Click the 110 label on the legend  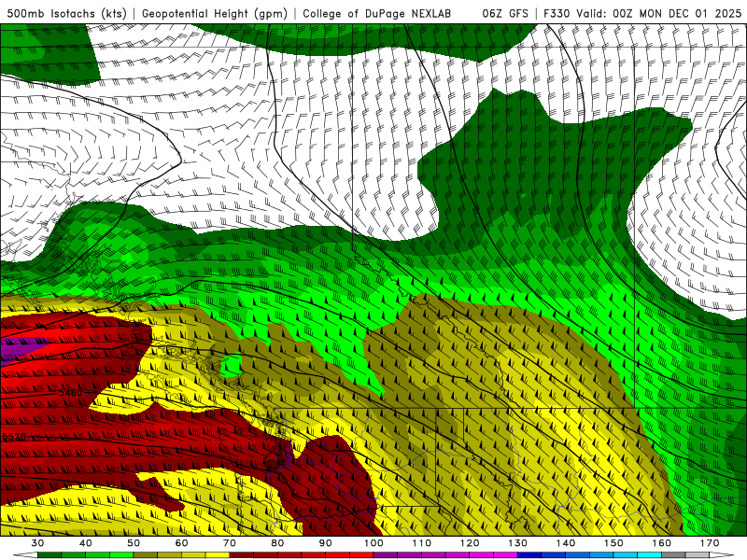pyautogui.click(x=422, y=543)
